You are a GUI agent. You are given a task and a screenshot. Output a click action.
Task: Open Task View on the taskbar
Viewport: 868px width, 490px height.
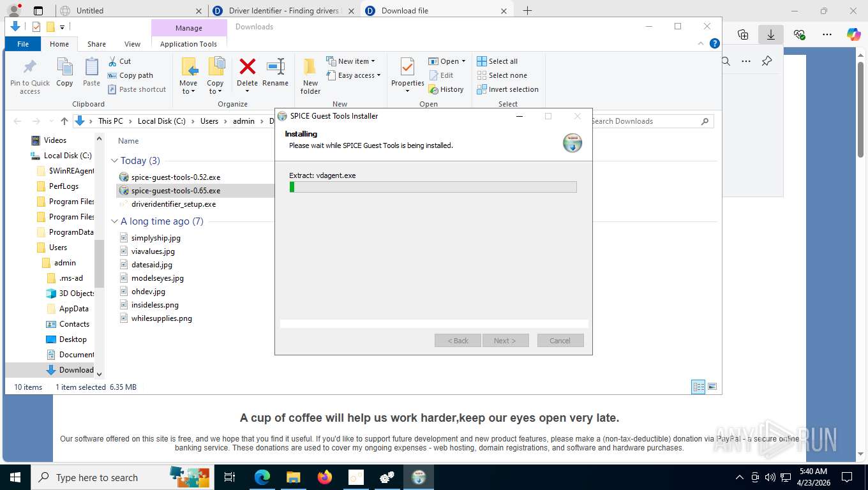point(230,477)
